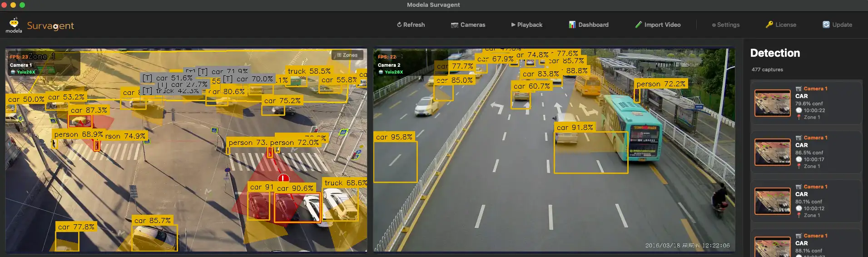This screenshot has height=257, width=868.
Task: Select the car 60.7% detection label
Action: (x=532, y=86)
